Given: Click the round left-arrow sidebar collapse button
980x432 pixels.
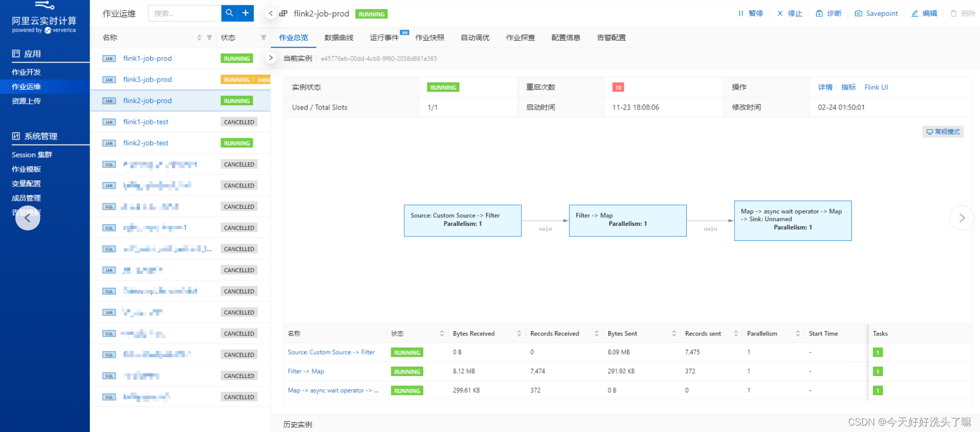Looking at the screenshot, I should pos(28,218).
